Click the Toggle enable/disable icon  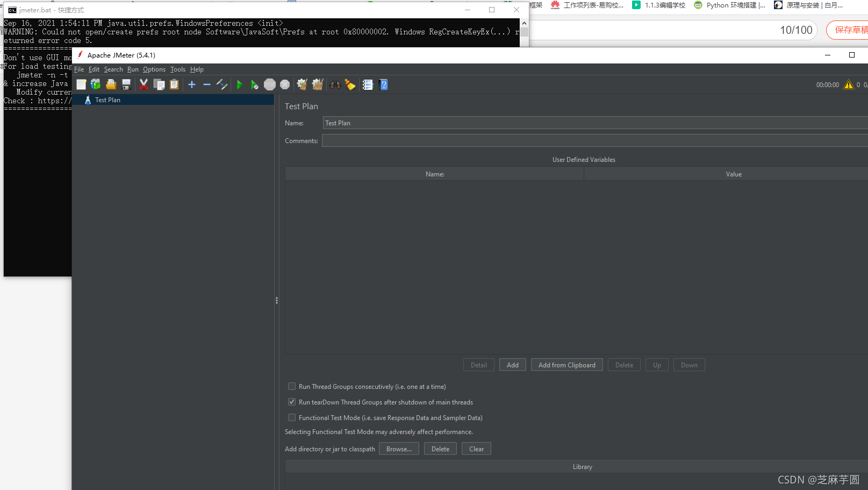[x=222, y=84]
